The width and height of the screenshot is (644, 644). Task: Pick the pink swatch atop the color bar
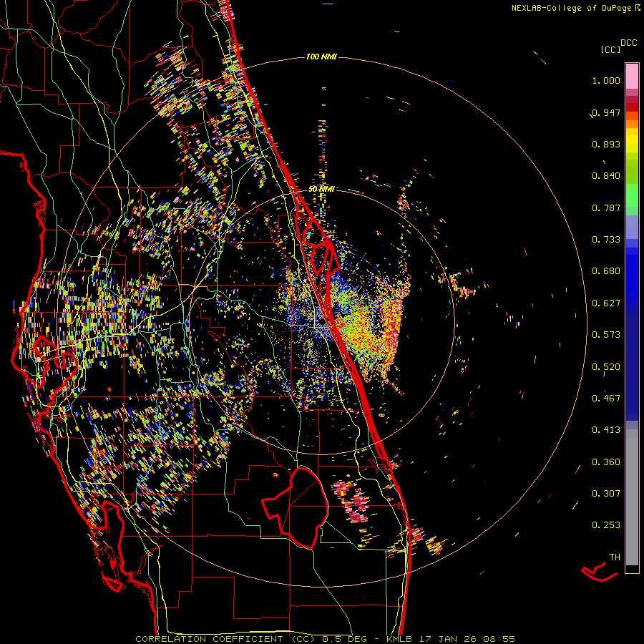point(632,74)
